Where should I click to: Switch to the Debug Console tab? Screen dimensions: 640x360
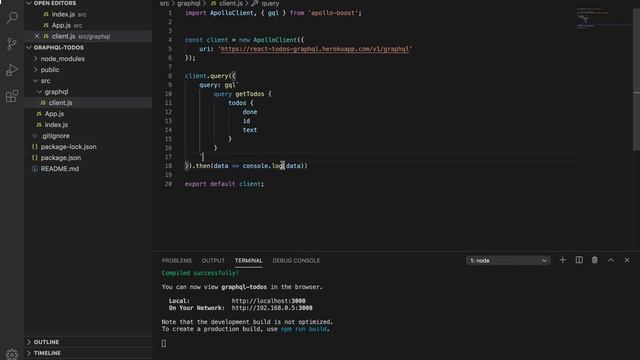click(x=296, y=260)
